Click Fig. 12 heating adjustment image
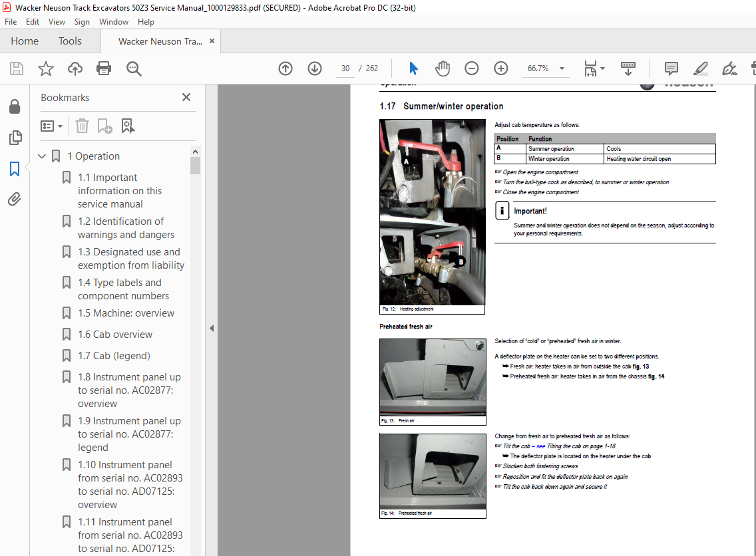 tap(432, 212)
